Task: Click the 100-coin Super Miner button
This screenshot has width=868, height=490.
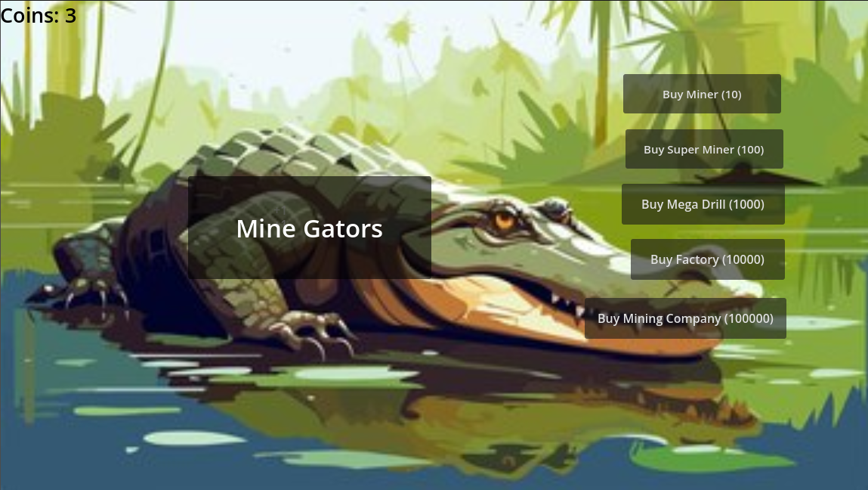Action: pos(704,149)
